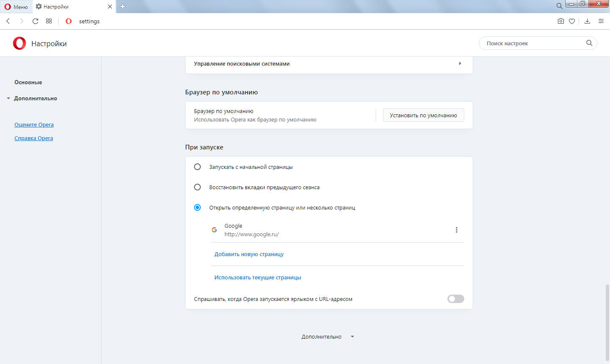Open a new tab with plus icon
Image resolution: width=610 pixels, height=364 pixels.
[x=123, y=7]
